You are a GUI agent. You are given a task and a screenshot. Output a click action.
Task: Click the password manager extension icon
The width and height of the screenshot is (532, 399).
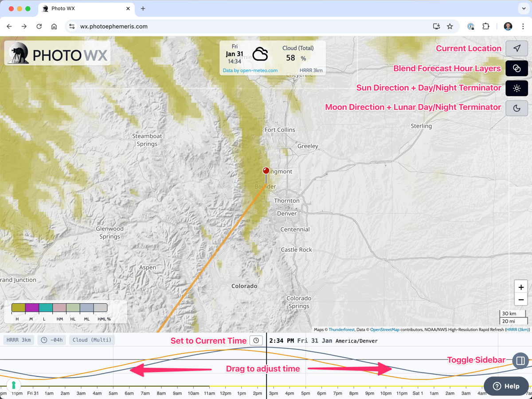coord(471,27)
